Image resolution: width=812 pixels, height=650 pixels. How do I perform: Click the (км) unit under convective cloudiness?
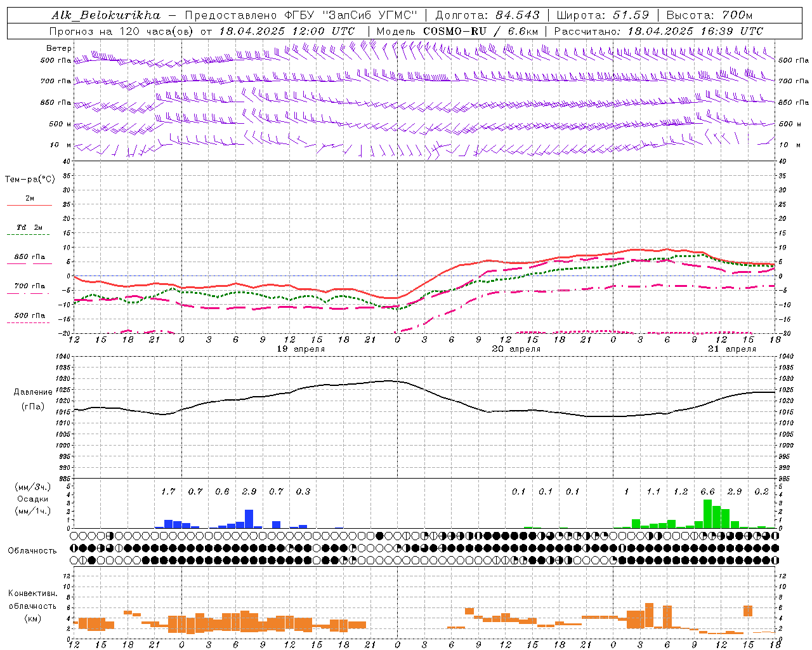pos(32,618)
